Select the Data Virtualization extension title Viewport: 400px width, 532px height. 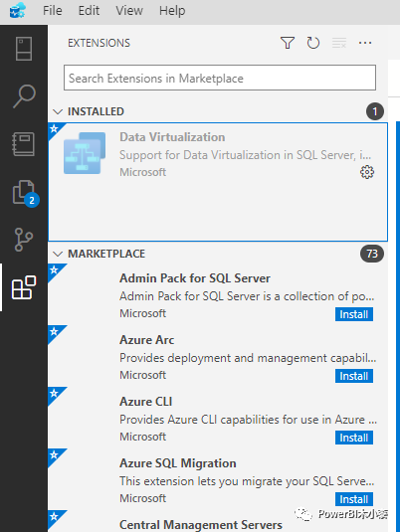172,137
